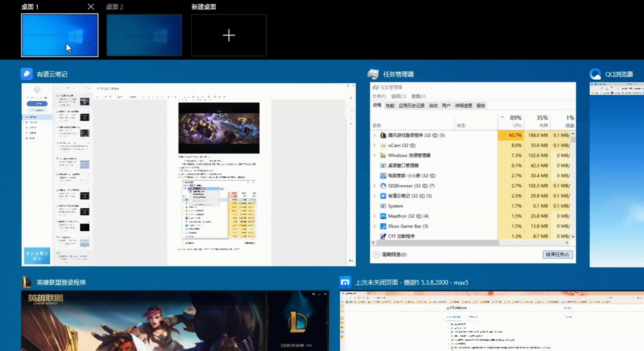Open the 有道云笔记 window thumbnail

click(189, 175)
